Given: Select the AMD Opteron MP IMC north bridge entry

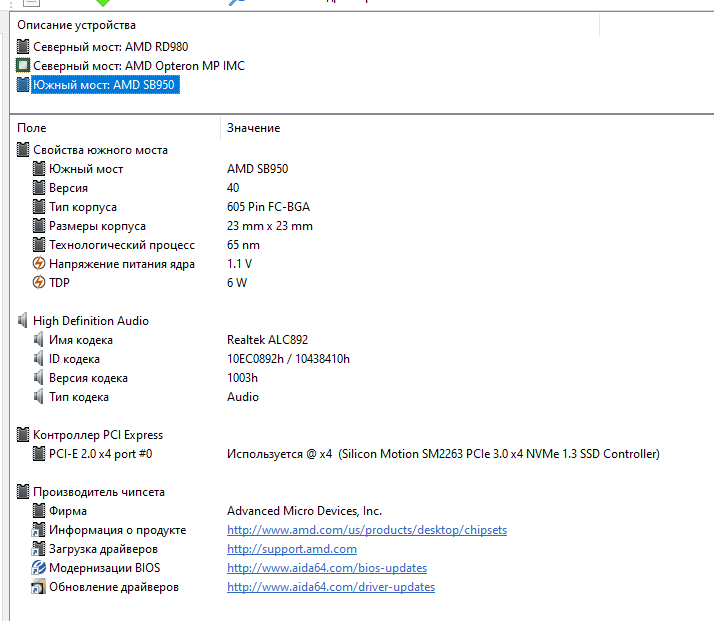Looking at the screenshot, I should 139,66.
